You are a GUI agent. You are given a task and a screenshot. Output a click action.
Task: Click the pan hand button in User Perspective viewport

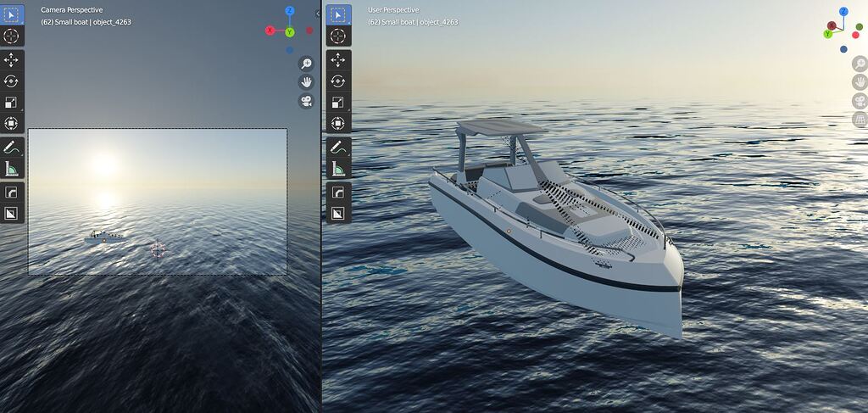[860, 82]
